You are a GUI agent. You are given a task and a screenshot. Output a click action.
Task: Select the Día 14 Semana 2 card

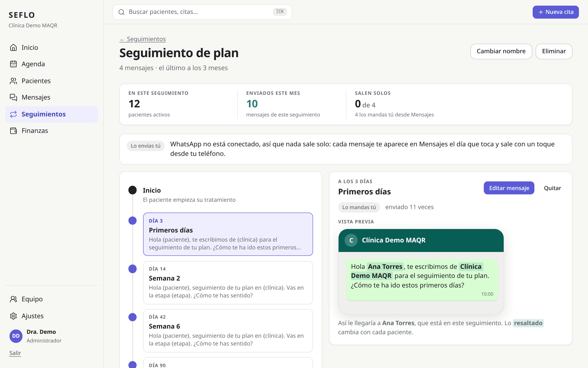pyautogui.click(x=228, y=282)
